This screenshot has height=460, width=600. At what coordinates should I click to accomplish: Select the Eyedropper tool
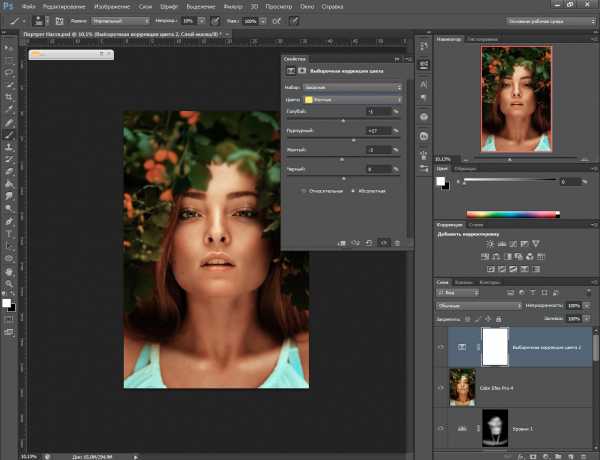pos(8,109)
